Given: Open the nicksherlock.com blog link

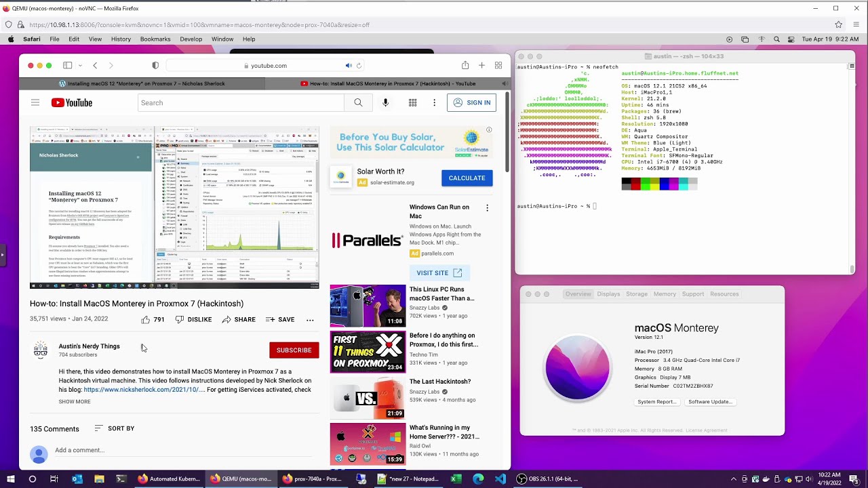Looking at the screenshot, I should (144, 390).
